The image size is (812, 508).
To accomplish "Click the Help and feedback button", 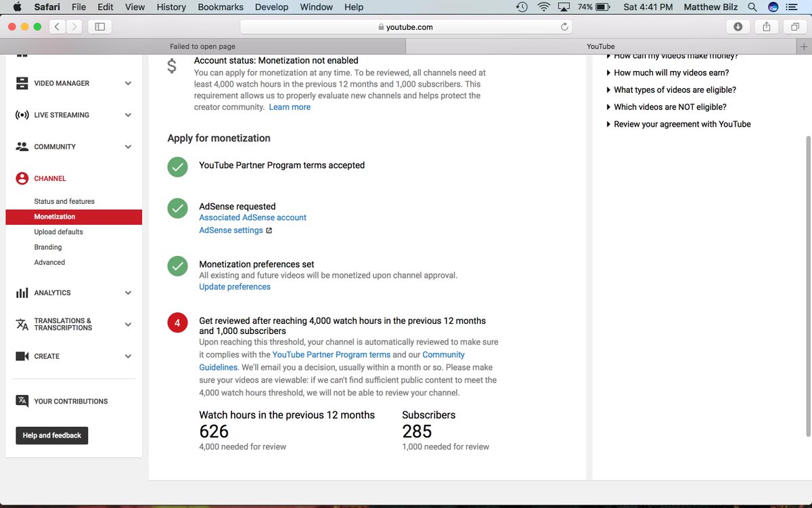I will coord(52,436).
